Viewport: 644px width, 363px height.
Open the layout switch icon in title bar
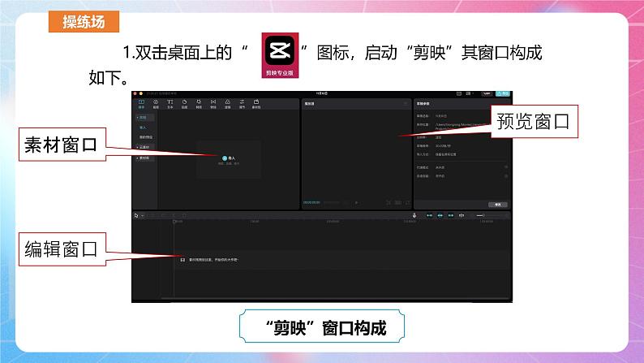(x=459, y=93)
